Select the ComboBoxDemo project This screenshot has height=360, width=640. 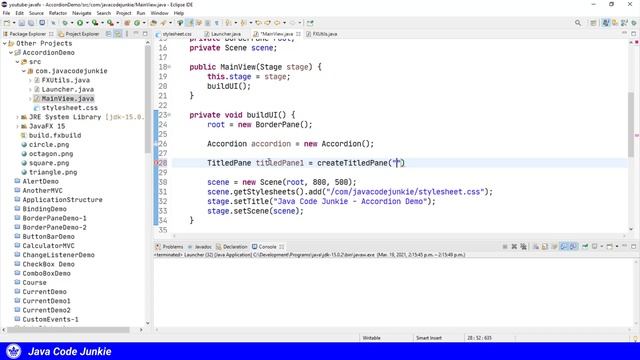46,273
